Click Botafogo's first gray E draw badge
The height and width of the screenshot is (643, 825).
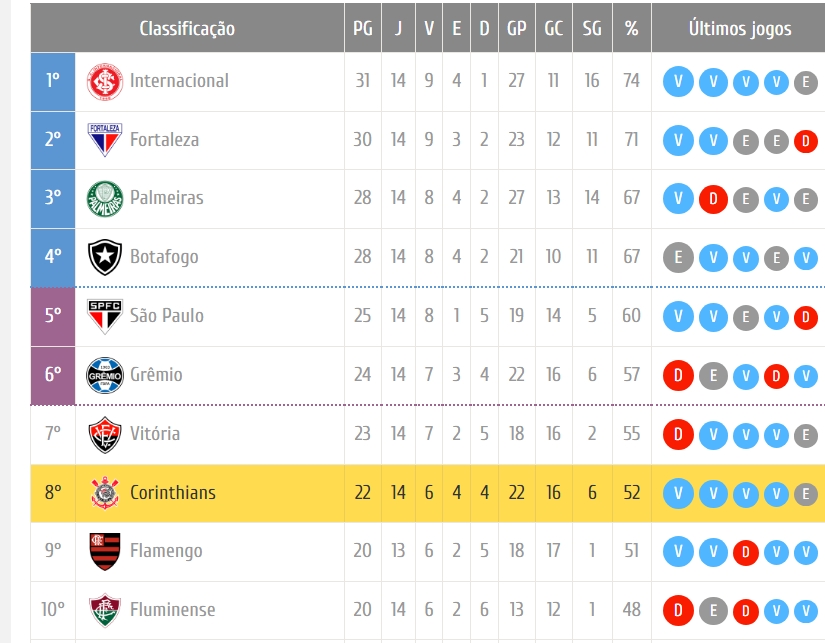point(678,257)
